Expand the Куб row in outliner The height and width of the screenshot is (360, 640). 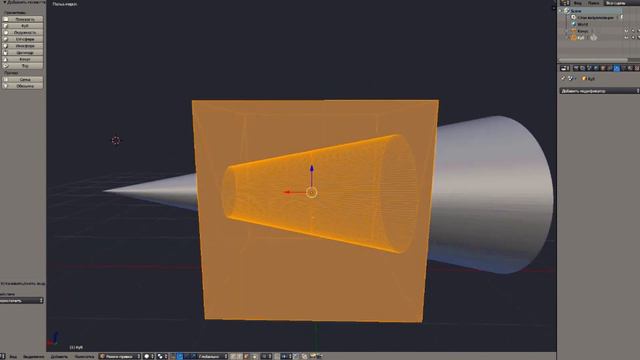click(x=567, y=38)
